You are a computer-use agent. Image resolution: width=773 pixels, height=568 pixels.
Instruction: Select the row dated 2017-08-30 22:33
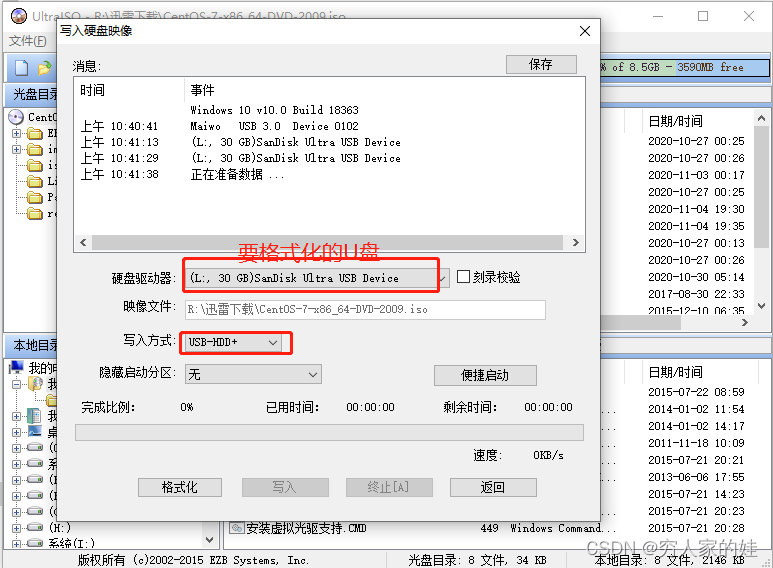point(696,294)
